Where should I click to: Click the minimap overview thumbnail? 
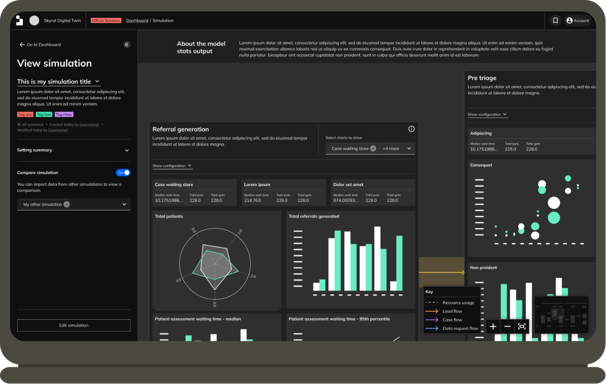pos(562,314)
